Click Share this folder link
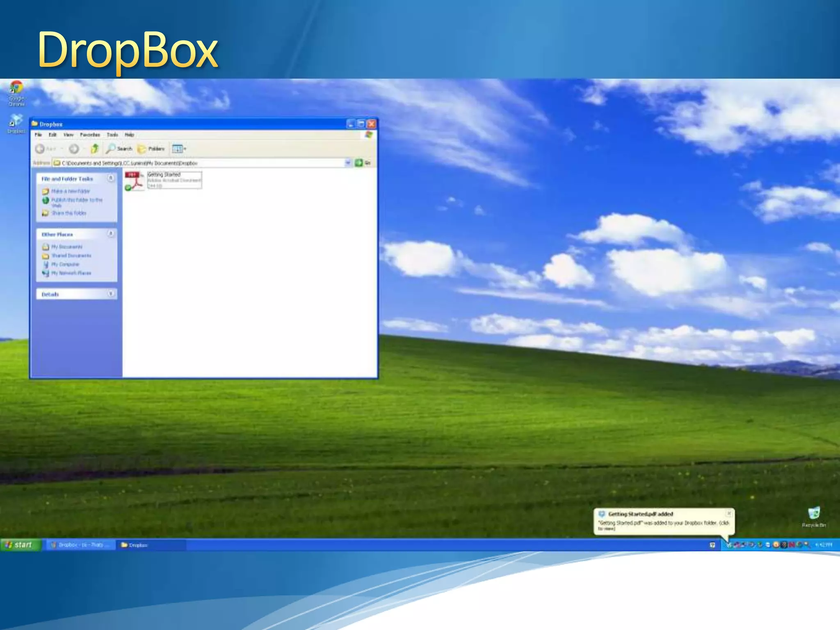The height and width of the screenshot is (630, 840). (x=68, y=213)
